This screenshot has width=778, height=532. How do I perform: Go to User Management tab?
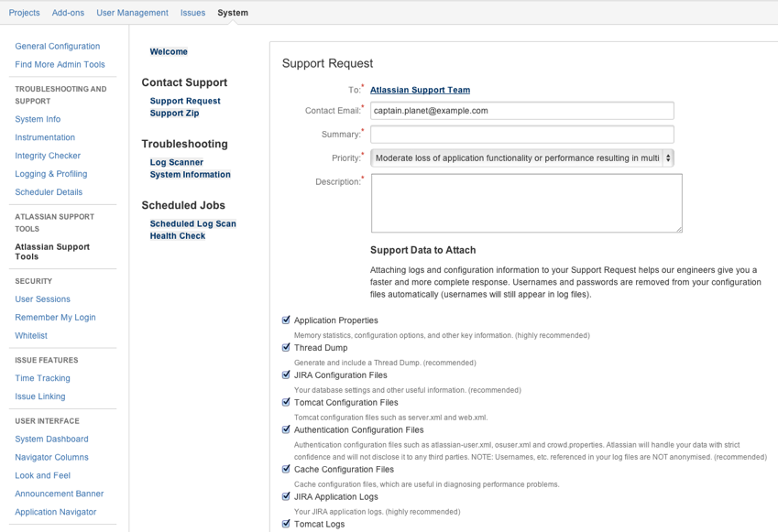(x=132, y=13)
